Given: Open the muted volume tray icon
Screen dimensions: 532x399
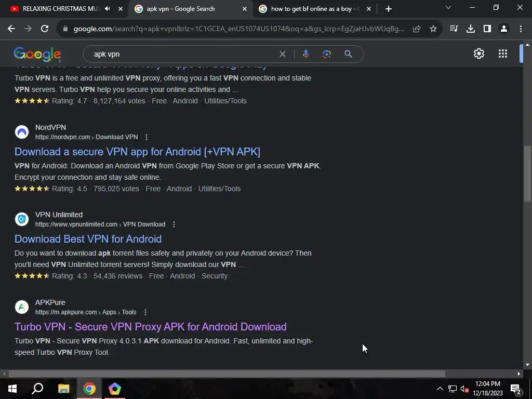Looking at the screenshot, I should click(464, 389).
